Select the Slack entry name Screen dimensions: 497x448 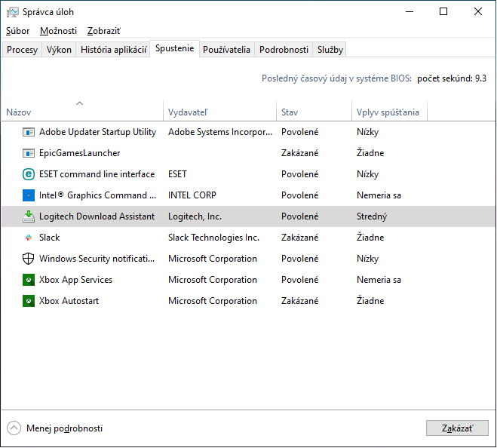pyautogui.click(x=50, y=238)
